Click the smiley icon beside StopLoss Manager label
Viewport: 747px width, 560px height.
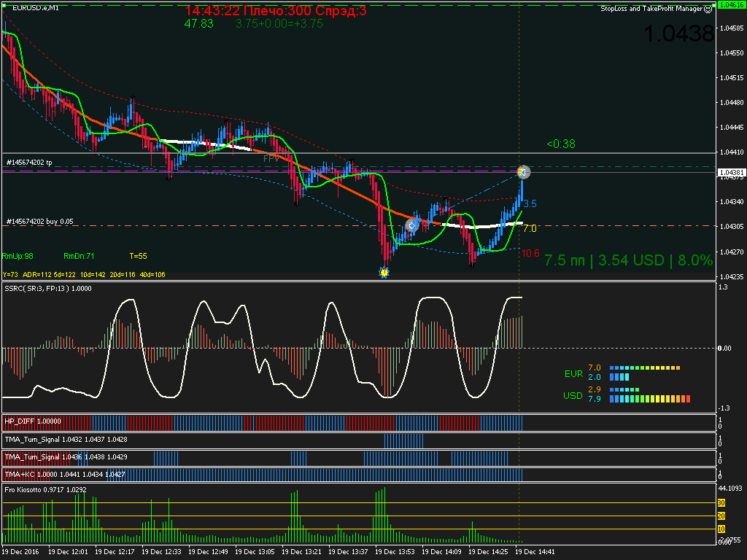(x=708, y=9)
